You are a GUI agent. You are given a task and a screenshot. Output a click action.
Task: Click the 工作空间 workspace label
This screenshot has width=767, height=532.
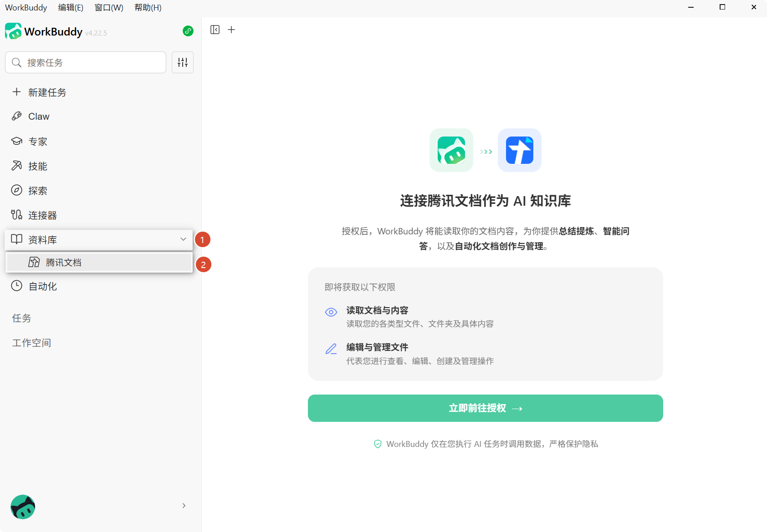coord(31,343)
